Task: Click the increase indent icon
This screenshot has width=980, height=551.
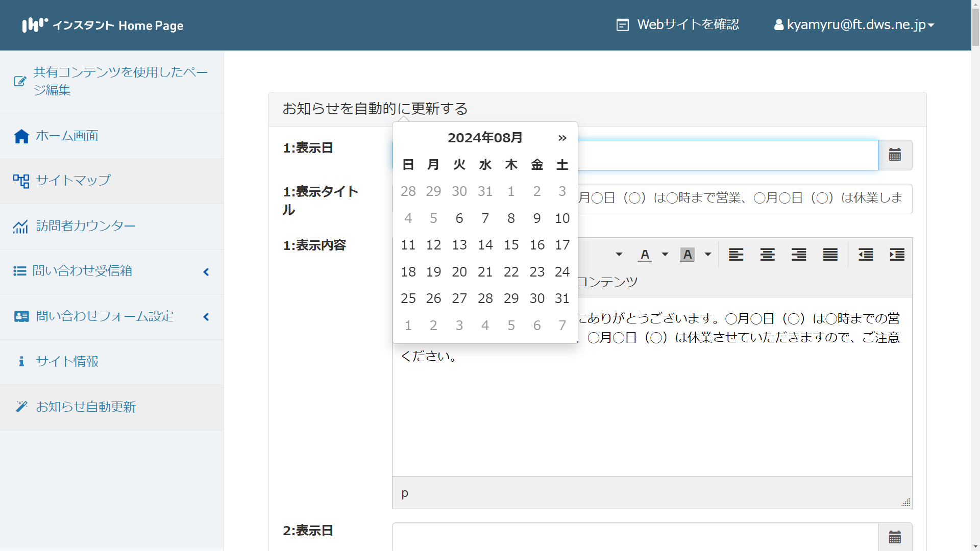Action: pyautogui.click(x=897, y=255)
